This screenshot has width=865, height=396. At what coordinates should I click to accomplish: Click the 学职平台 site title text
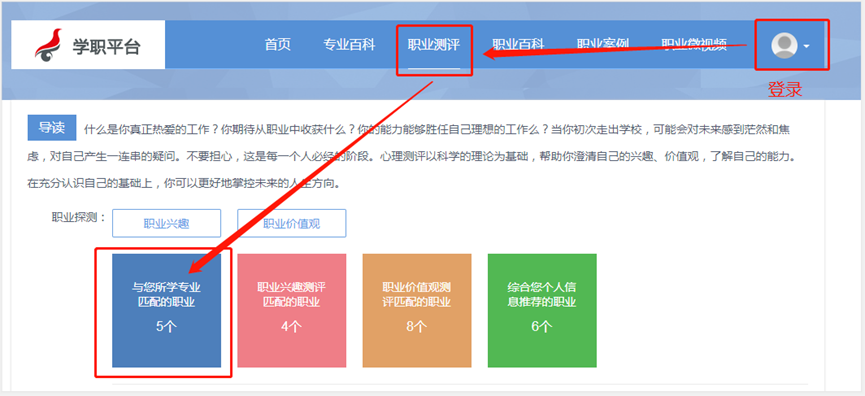coord(106,47)
